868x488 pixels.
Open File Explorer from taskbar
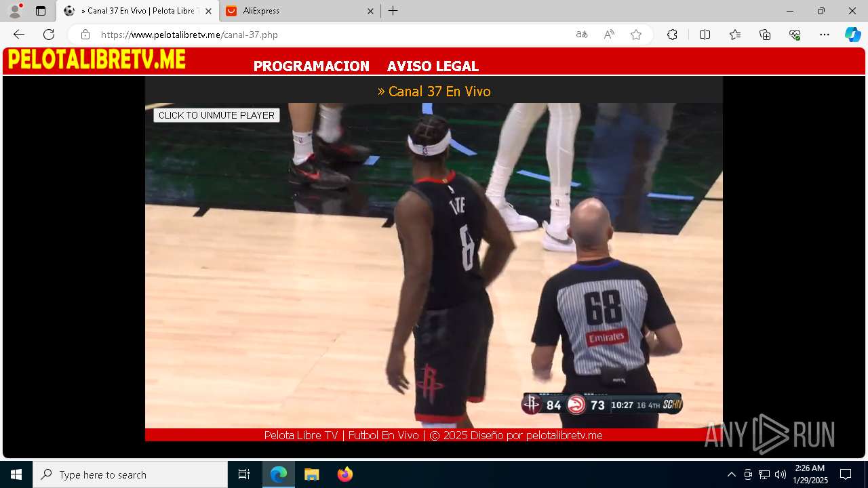311,474
